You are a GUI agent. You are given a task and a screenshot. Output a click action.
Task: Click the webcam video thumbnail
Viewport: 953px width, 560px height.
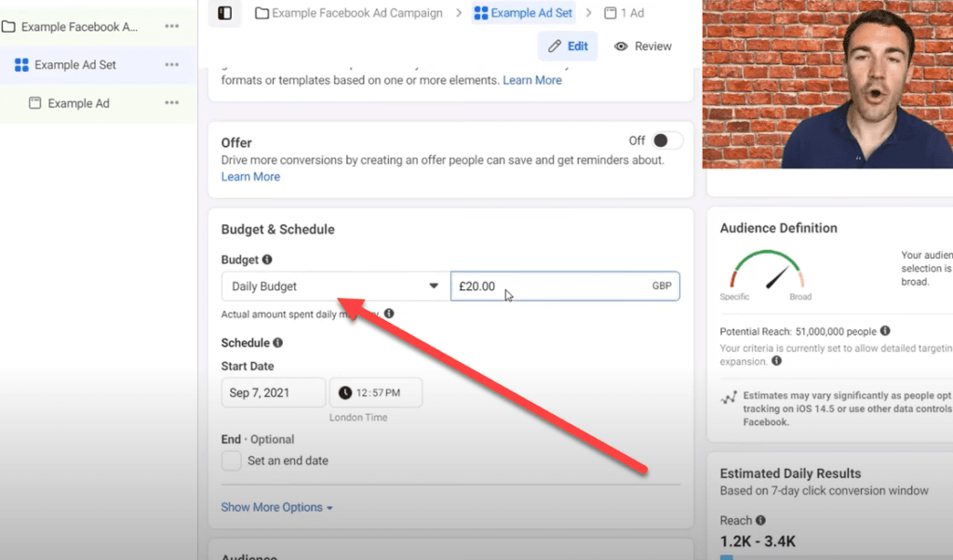(827, 84)
